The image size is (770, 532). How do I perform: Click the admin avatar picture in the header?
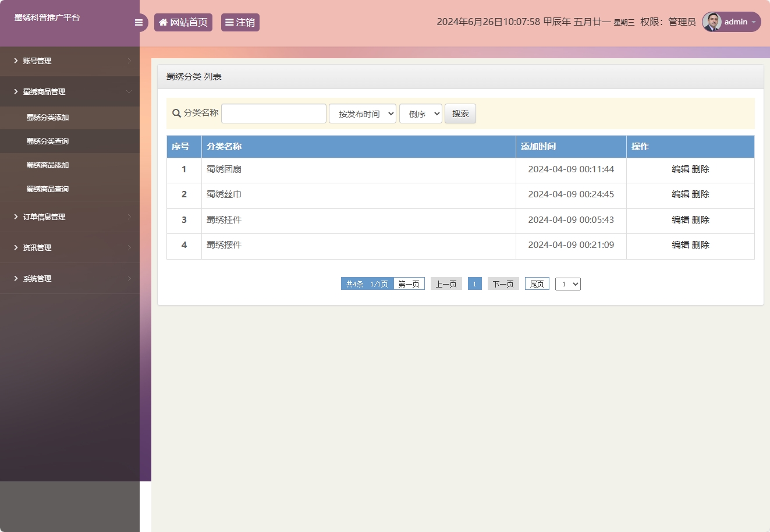(712, 22)
